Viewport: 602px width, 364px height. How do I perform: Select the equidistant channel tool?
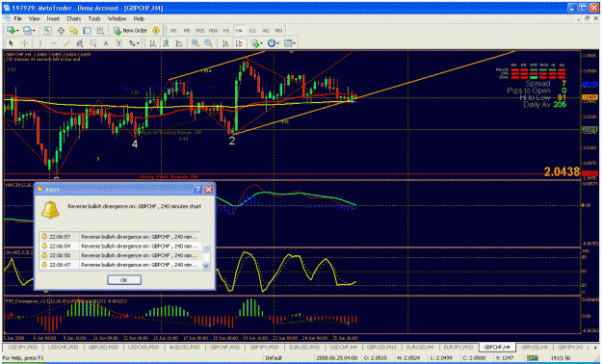coord(80,43)
